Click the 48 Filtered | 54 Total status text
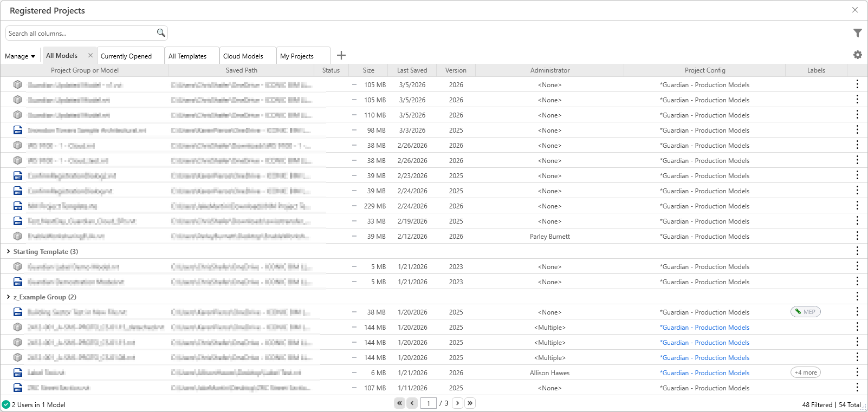The image size is (868, 412). coord(831,404)
